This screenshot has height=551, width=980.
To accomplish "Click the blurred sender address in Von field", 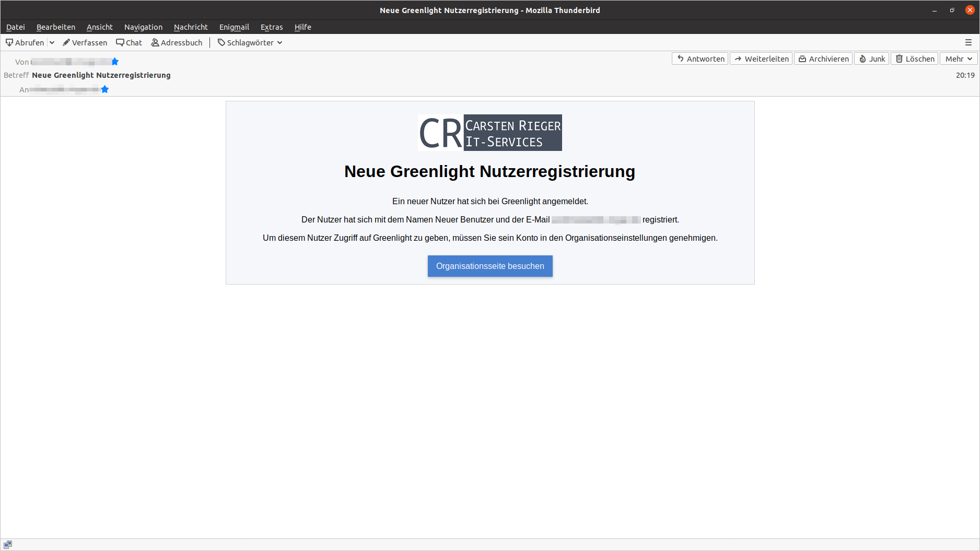I will coord(71,62).
